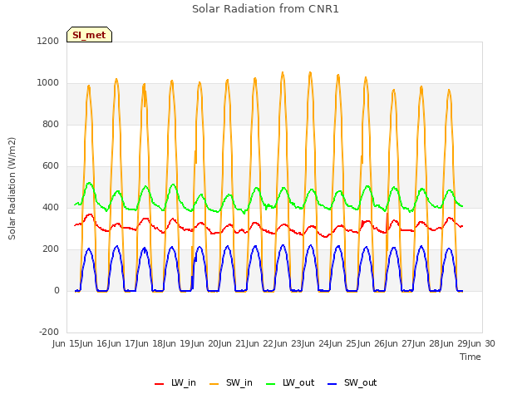This screenshot has width=532, height=399.
Task: Click the green LW_out peak on Jun 15
Action: (x=89, y=183)
